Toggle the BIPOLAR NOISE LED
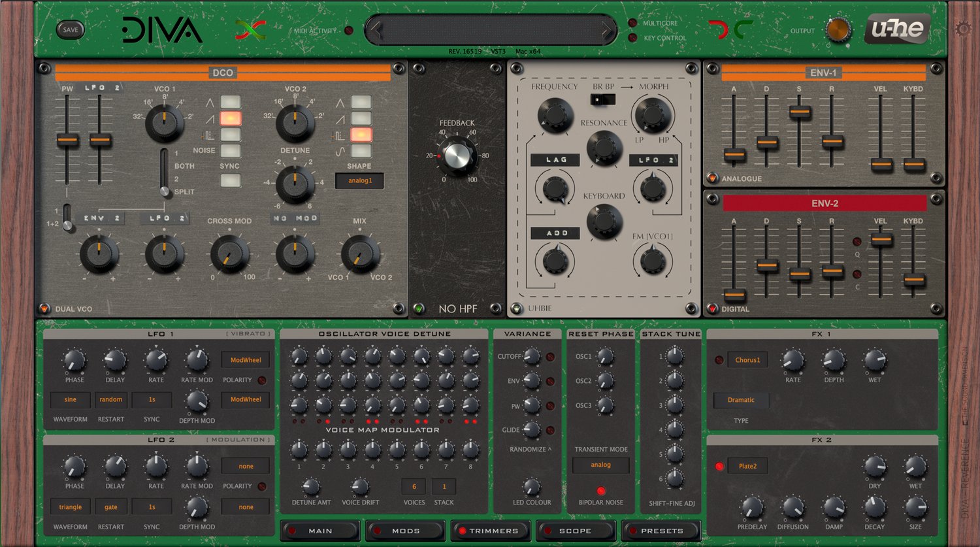Viewport: 980px width, 547px height. 601,491
